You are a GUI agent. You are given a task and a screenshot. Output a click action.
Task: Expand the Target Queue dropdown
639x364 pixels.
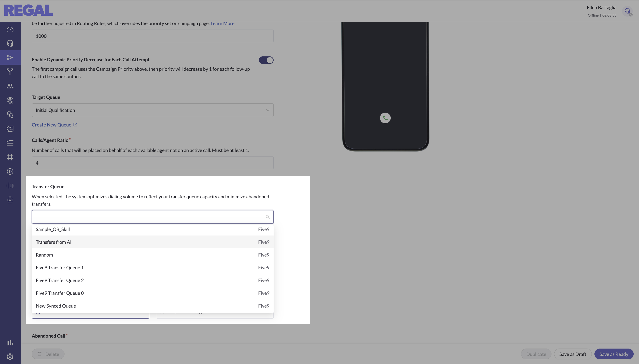tap(152, 110)
